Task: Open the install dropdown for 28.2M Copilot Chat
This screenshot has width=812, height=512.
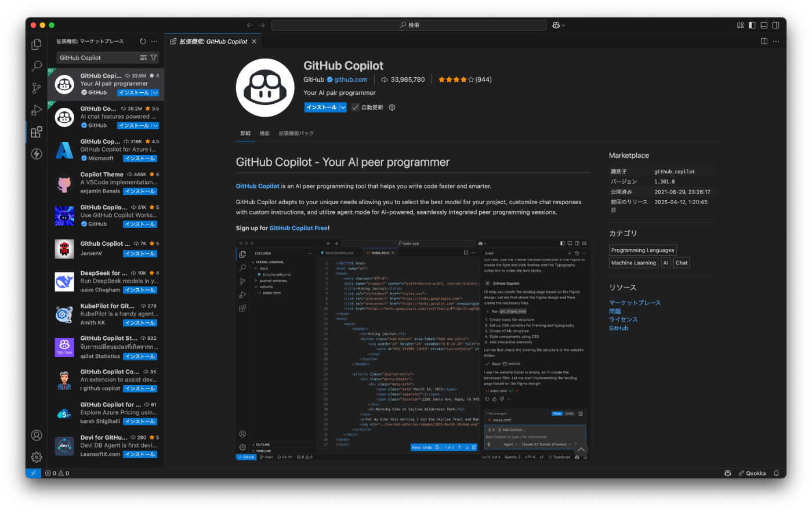Action: click(155, 125)
